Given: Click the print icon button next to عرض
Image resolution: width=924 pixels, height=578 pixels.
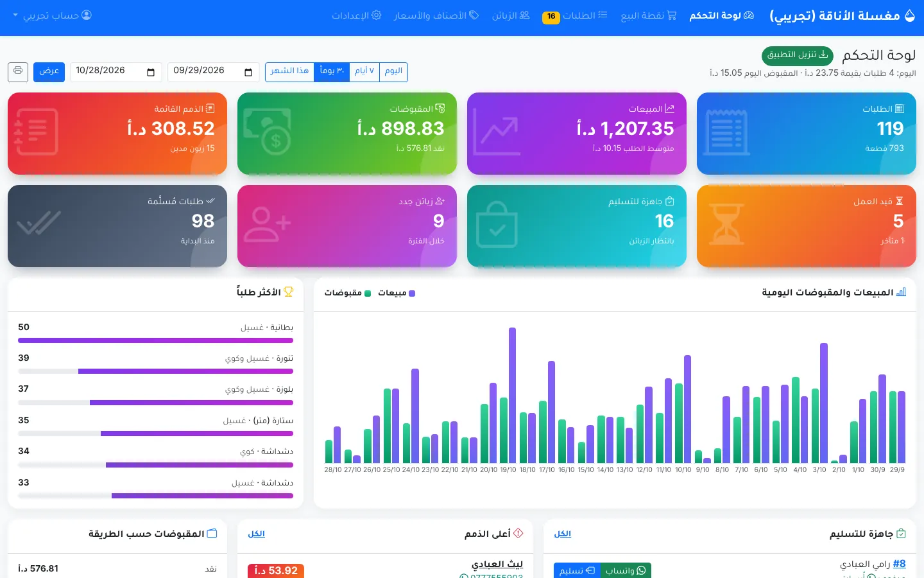Looking at the screenshot, I should [x=18, y=71].
